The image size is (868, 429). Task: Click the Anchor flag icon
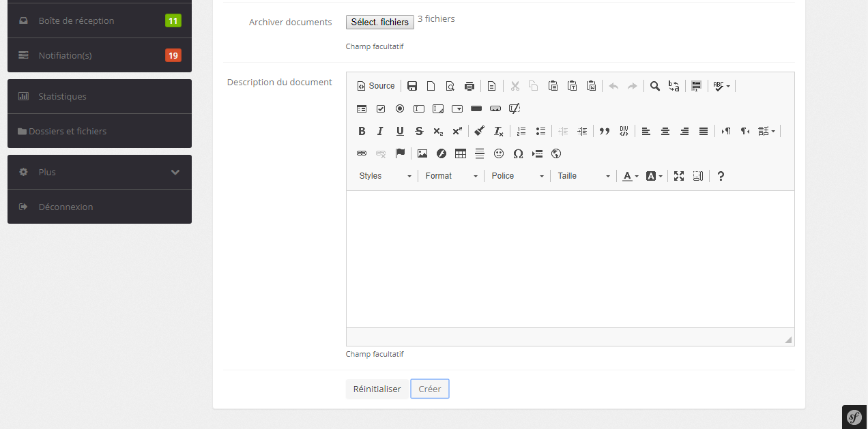point(400,153)
